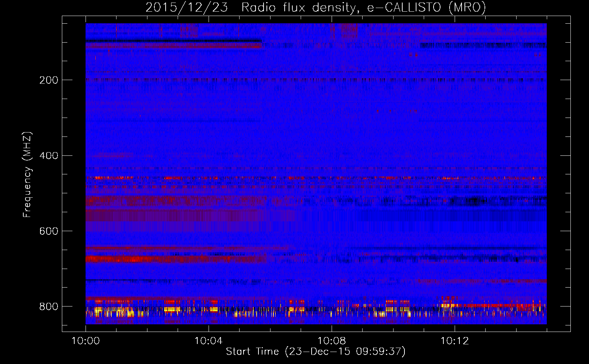This screenshot has width=589, height=364.
Task: Click the '10:00' time tick label
Action: [x=86, y=341]
